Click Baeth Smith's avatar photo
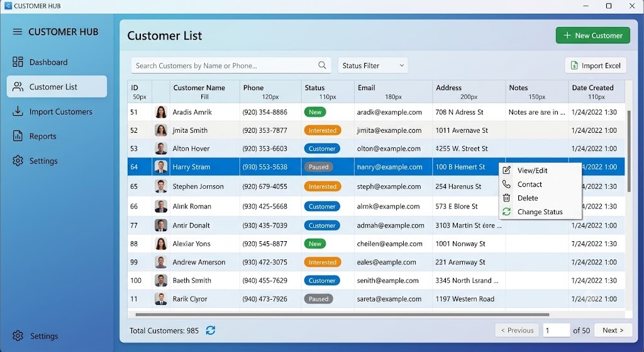 point(160,280)
